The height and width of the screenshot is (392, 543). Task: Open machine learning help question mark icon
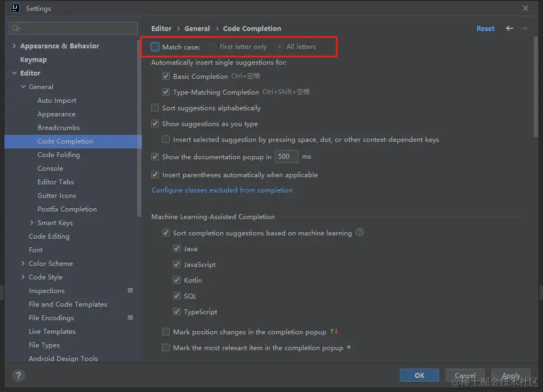tap(360, 233)
